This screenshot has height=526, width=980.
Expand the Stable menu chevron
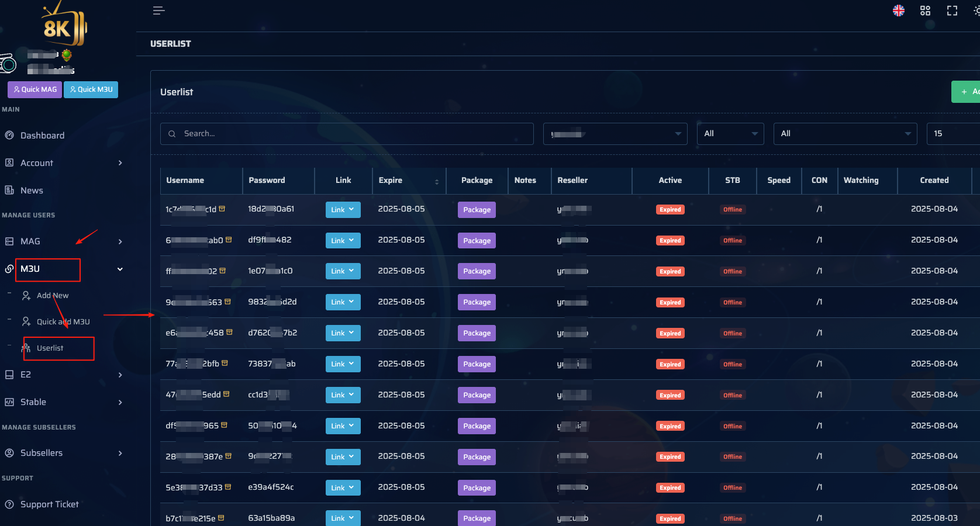[x=120, y=402]
